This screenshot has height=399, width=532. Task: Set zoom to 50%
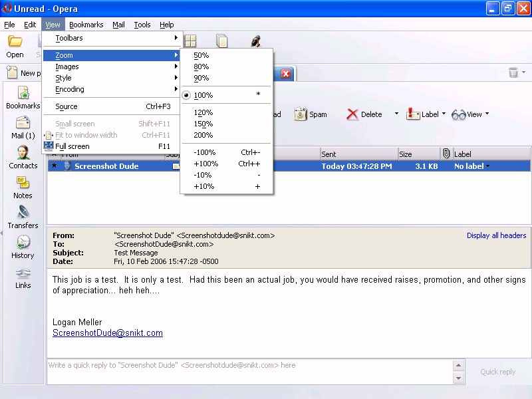[x=226, y=55]
